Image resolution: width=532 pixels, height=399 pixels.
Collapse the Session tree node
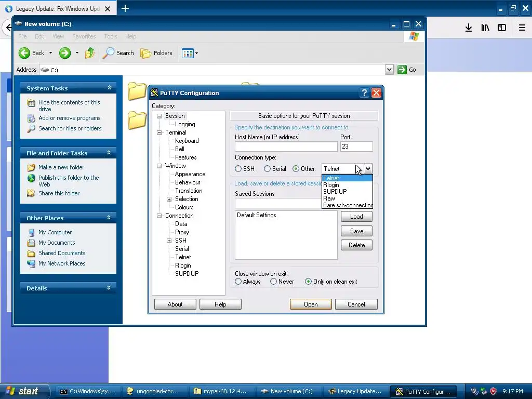pos(159,116)
